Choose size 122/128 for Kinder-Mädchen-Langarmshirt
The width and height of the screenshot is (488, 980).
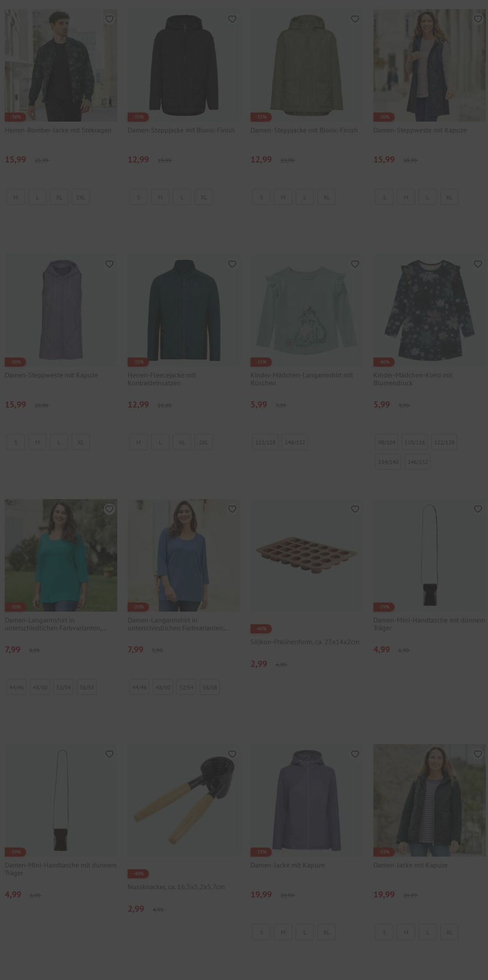coord(265,442)
